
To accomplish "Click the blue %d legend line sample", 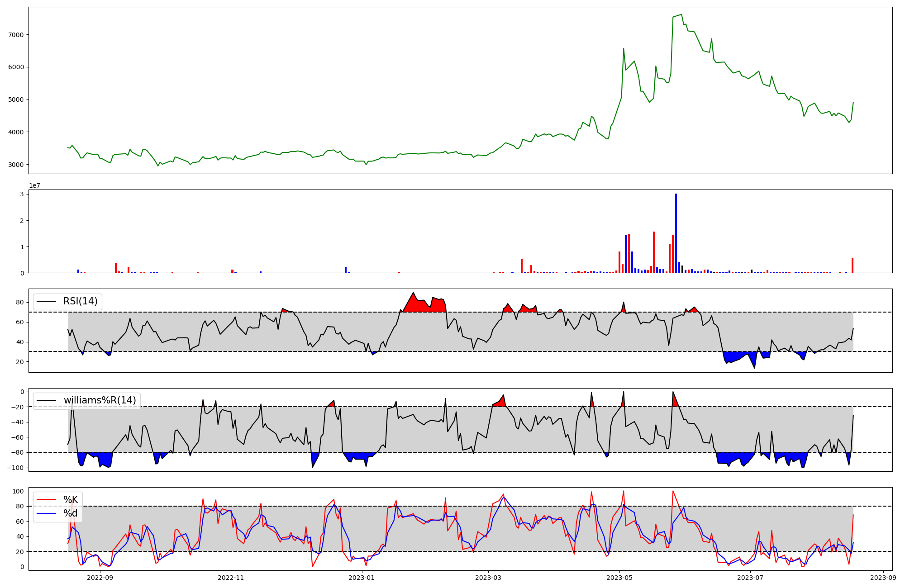I will point(46,513).
